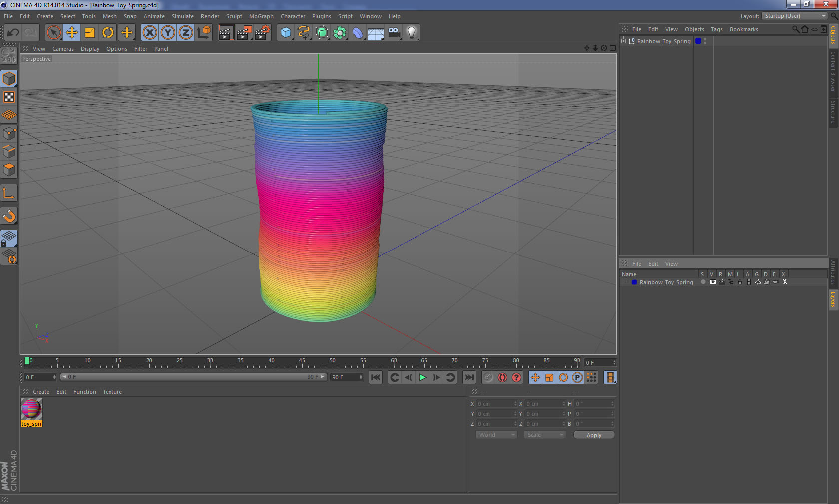
Task: Select the Points mode icon
Action: point(9,133)
